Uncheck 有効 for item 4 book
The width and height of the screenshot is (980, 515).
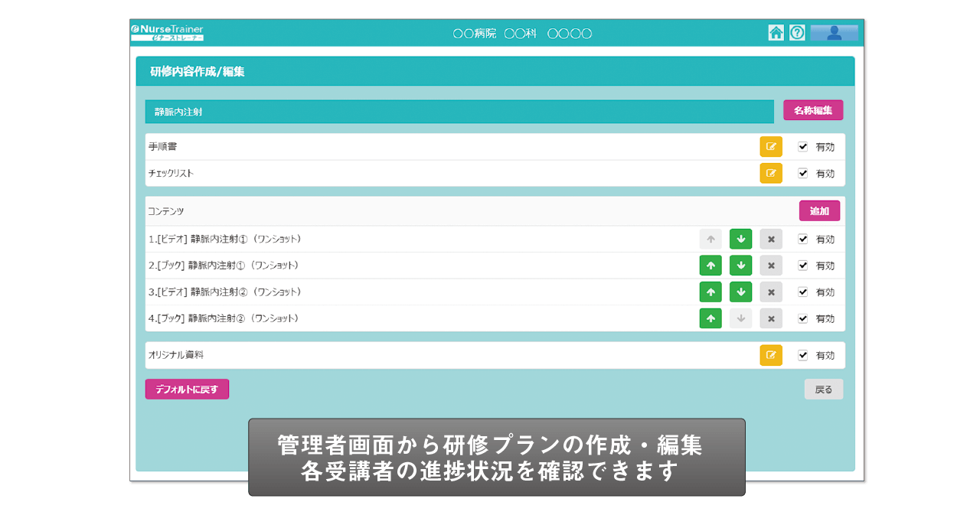pos(802,318)
